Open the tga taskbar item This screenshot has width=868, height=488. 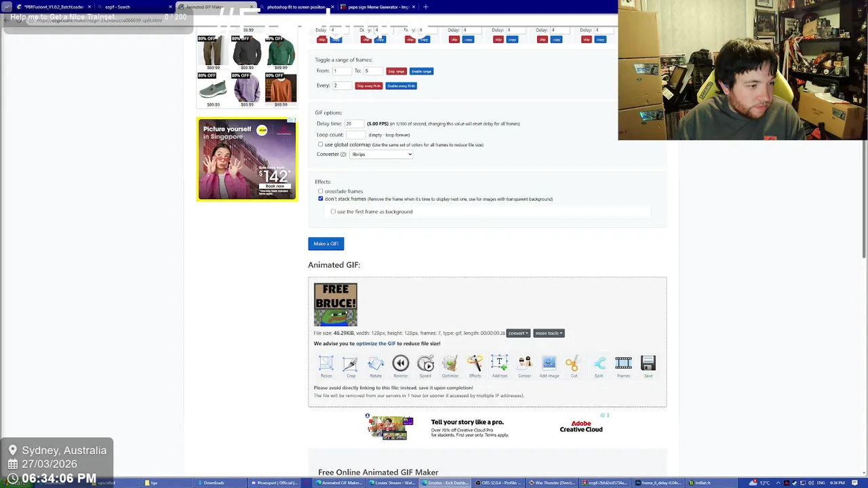[167, 483]
